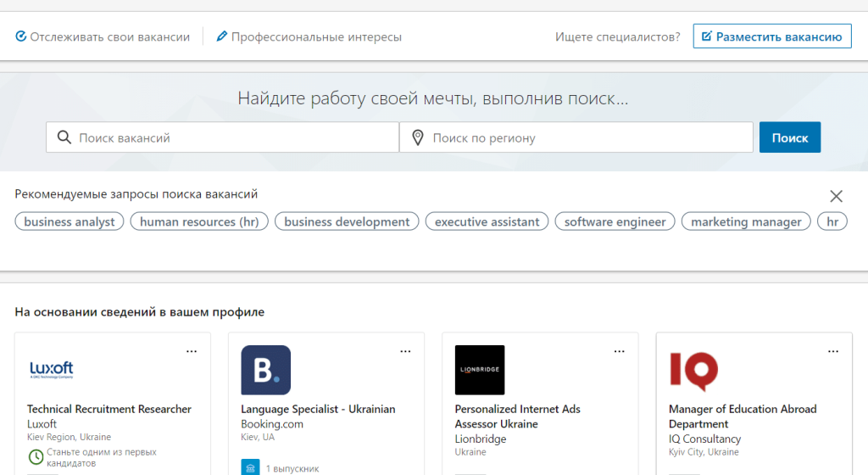Image resolution: width=868 pixels, height=475 pixels.
Task: Select the software engineer suggestion
Action: coord(615,221)
